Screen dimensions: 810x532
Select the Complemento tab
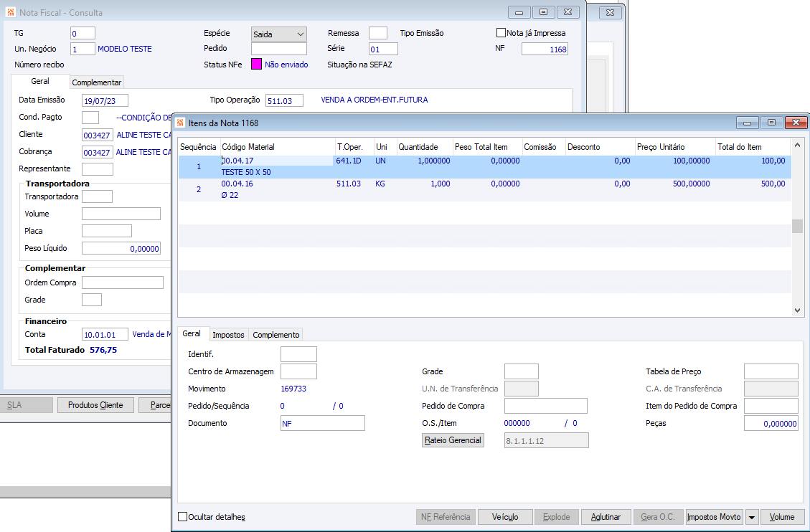pos(276,335)
